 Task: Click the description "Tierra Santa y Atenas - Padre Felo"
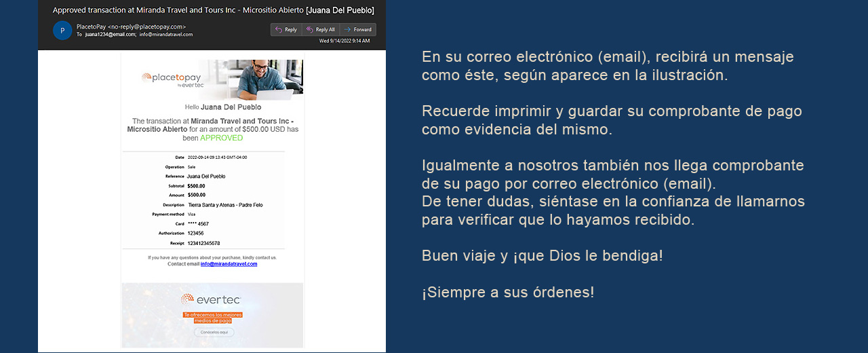coord(225,205)
